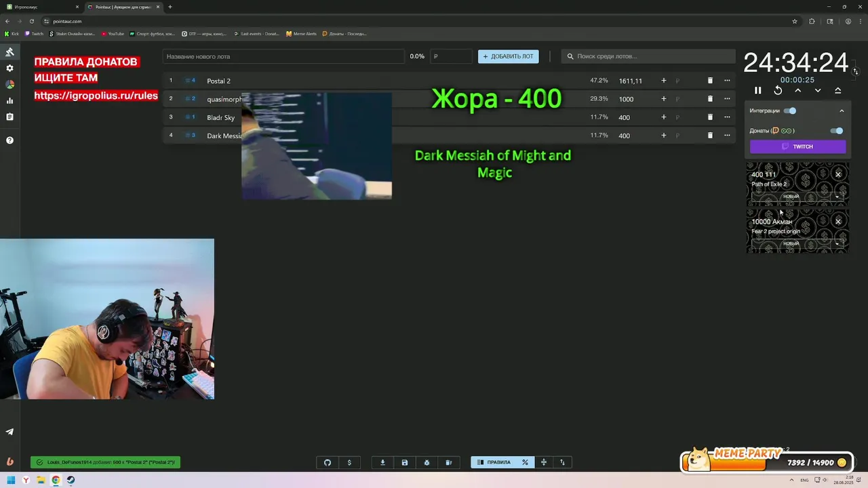Click the ДОБАВИТЬ ЛОТ button
The height and width of the screenshot is (488, 868).
click(x=508, y=56)
